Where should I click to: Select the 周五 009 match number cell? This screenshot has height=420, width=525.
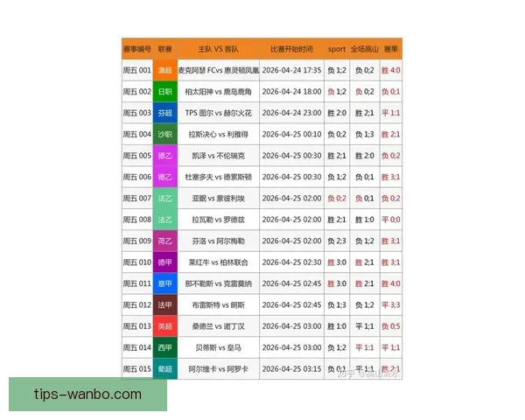click(137, 241)
